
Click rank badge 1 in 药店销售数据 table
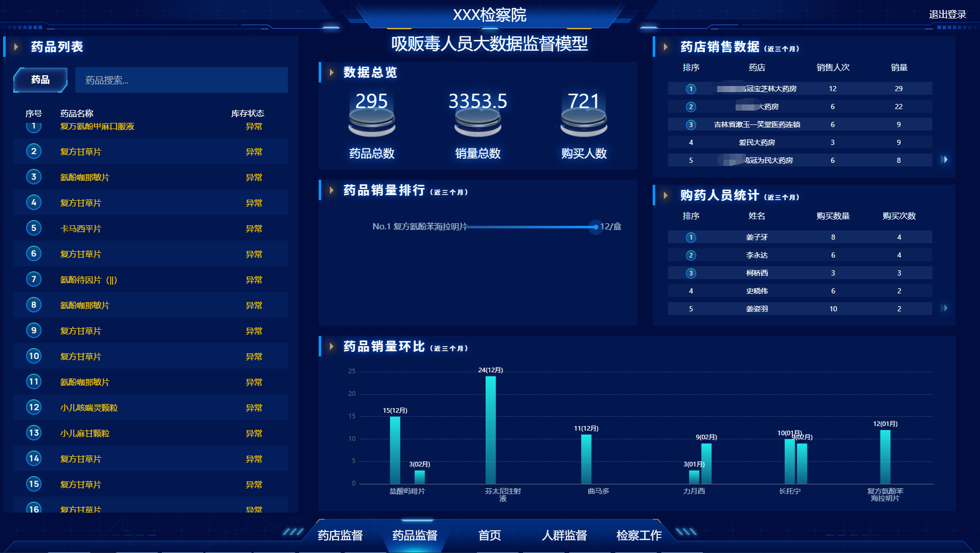click(x=691, y=89)
